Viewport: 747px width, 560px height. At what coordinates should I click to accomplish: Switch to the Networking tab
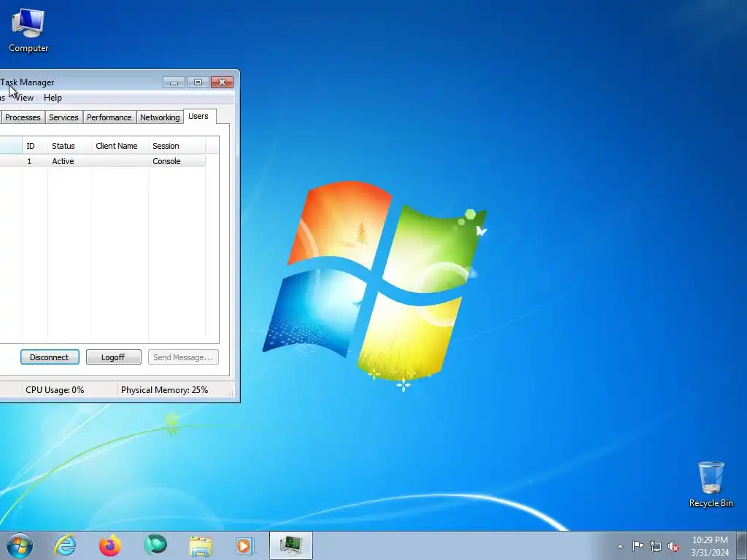coord(160,117)
